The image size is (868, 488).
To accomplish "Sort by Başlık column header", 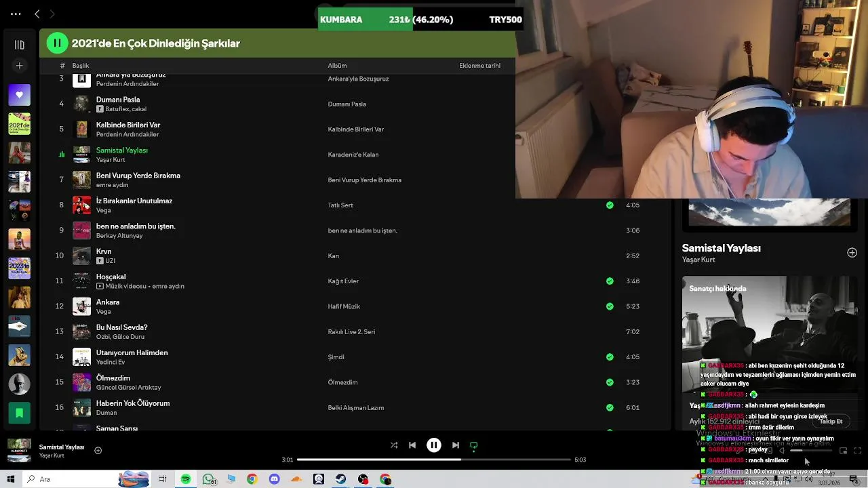I will 81,66.
